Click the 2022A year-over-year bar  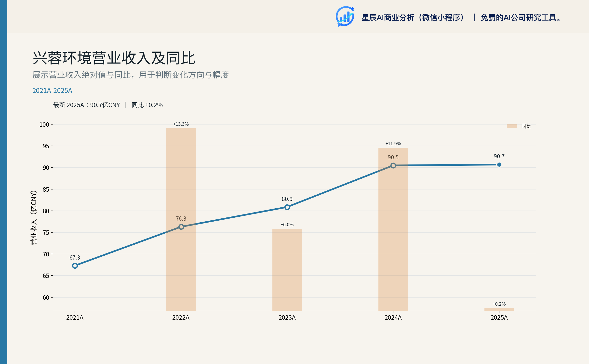(181, 219)
